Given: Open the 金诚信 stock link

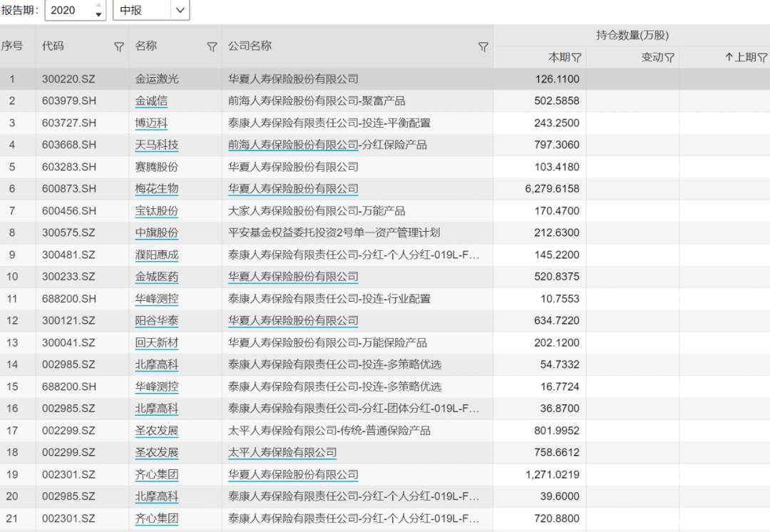Looking at the screenshot, I should coord(151,101).
